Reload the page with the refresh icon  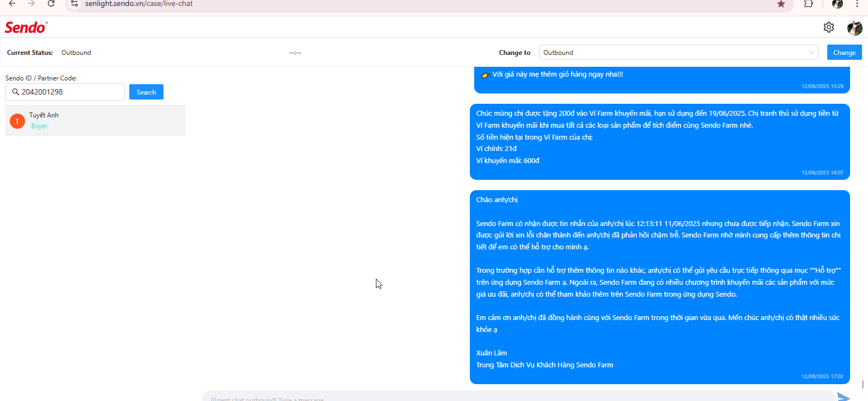pyautogui.click(x=51, y=4)
